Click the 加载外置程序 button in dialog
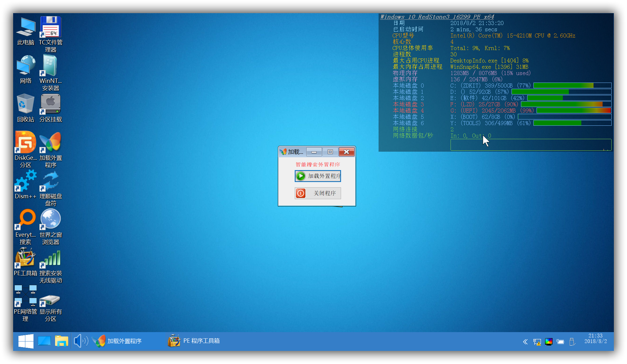Screen dimensions: 627x364 (x=318, y=176)
